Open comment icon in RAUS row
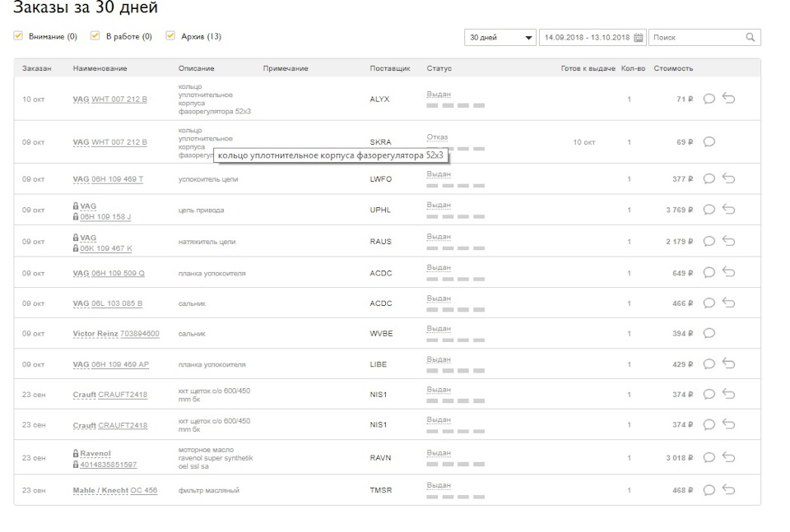790x532 pixels. (709, 242)
